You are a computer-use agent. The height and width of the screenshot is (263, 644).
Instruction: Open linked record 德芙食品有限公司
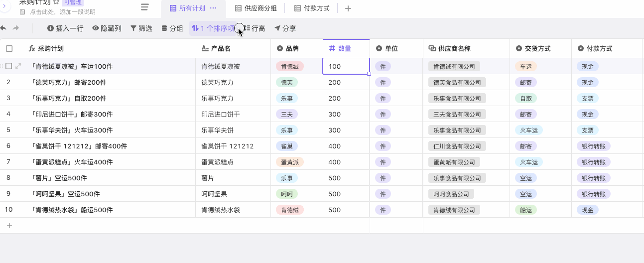pos(457,82)
